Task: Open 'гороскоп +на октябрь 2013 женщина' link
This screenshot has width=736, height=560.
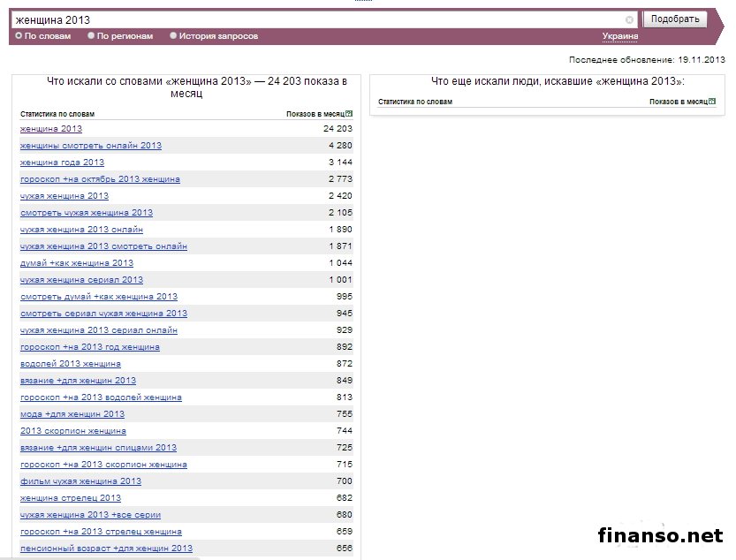Action: [x=100, y=179]
